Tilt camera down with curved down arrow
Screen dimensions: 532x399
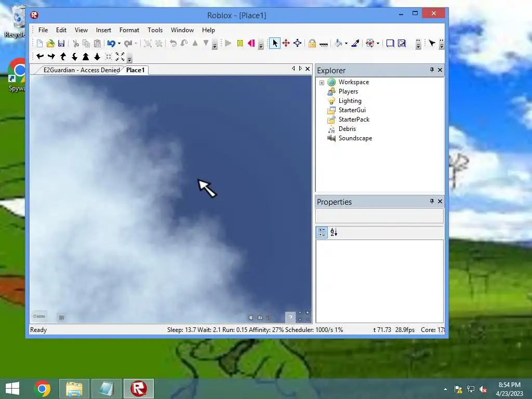point(74,57)
